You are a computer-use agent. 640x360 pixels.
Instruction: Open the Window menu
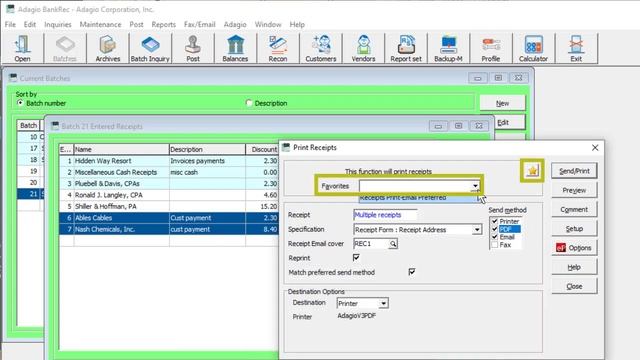(268, 24)
